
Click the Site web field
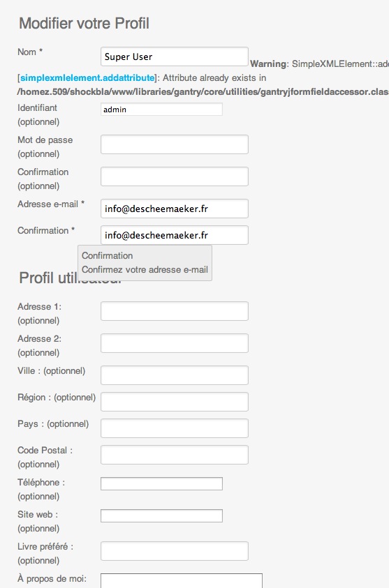pyautogui.click(x=161, y=515)
